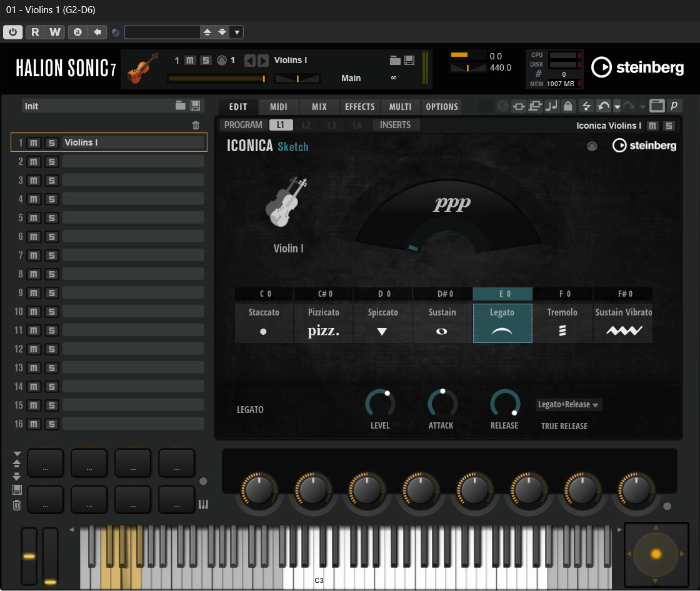This screenshot has width=700, height=591.
Task: Open the Legato+Release true release dropdown
Action: 568,405
